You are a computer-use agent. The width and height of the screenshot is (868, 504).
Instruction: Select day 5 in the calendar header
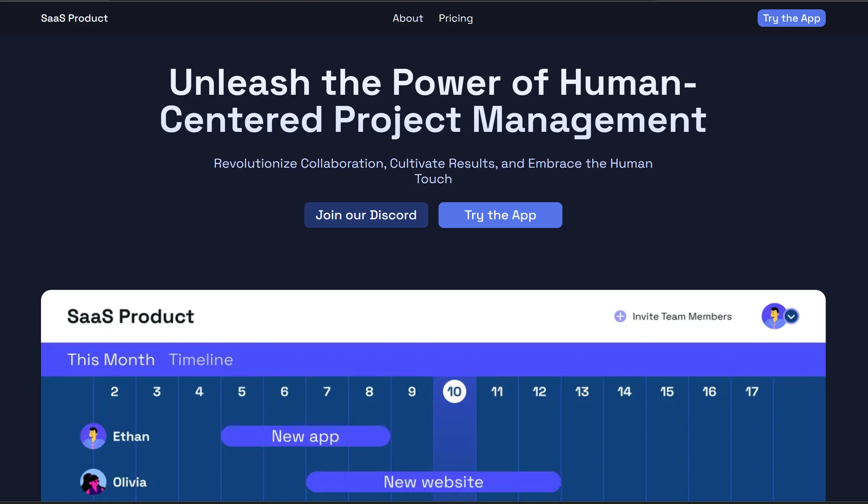242,391
